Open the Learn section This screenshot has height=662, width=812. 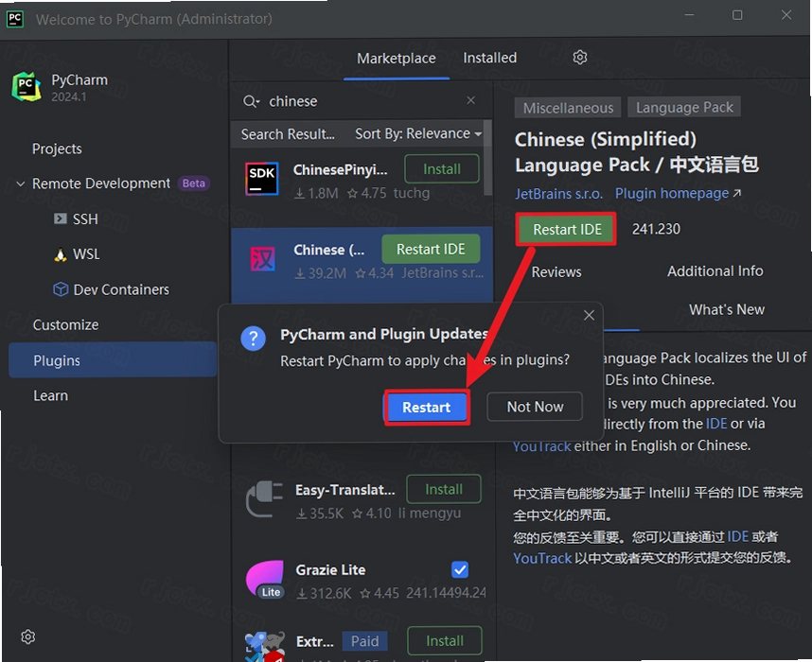pos(51,395)
